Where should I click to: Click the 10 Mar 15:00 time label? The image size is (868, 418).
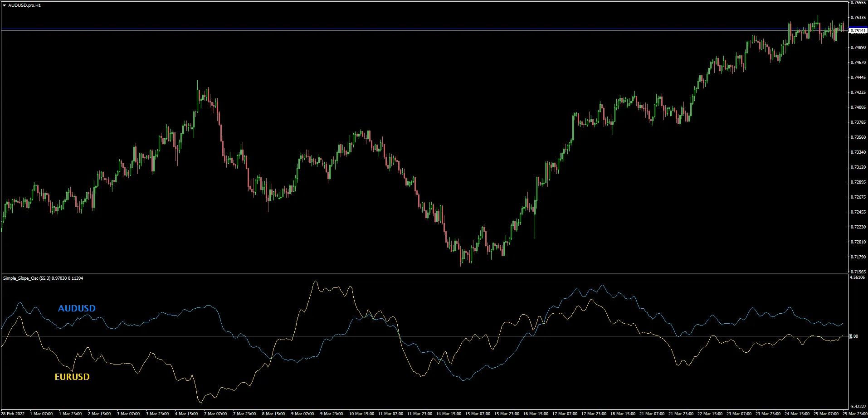(361, 413)
